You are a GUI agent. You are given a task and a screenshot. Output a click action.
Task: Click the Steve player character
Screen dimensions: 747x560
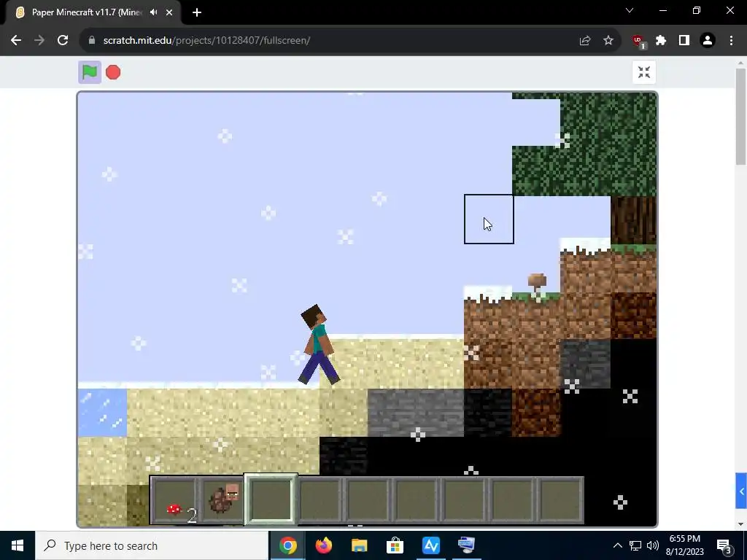tap(318, 344)
